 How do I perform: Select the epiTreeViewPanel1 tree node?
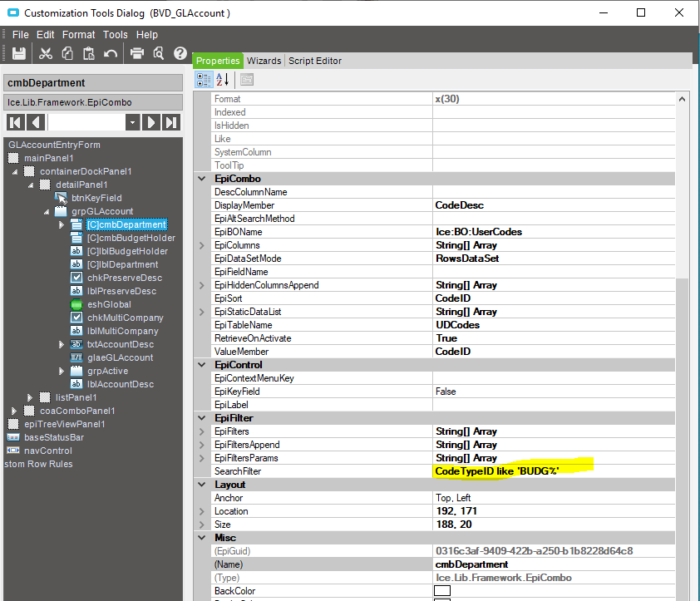pyautogui.click(x=65, y=424)
